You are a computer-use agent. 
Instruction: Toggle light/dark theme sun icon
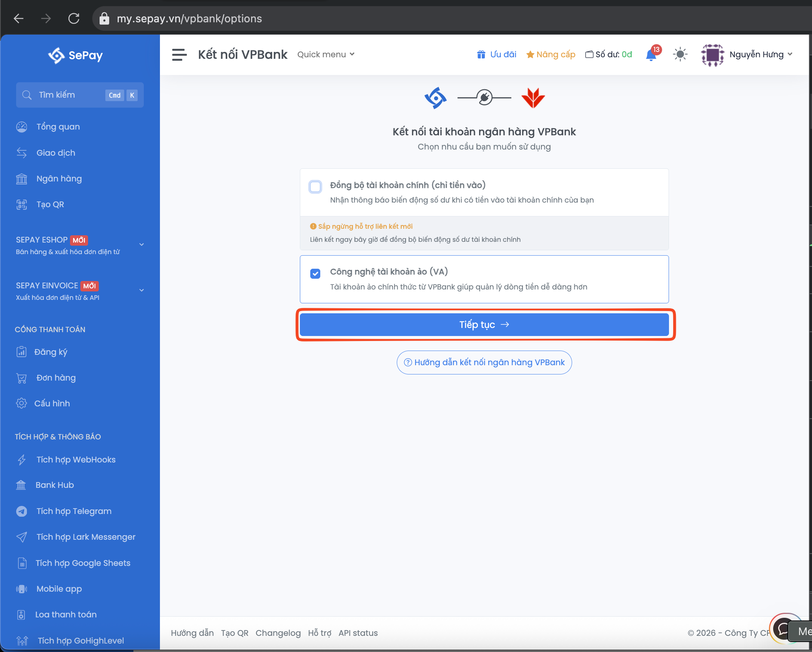[680, 55]
